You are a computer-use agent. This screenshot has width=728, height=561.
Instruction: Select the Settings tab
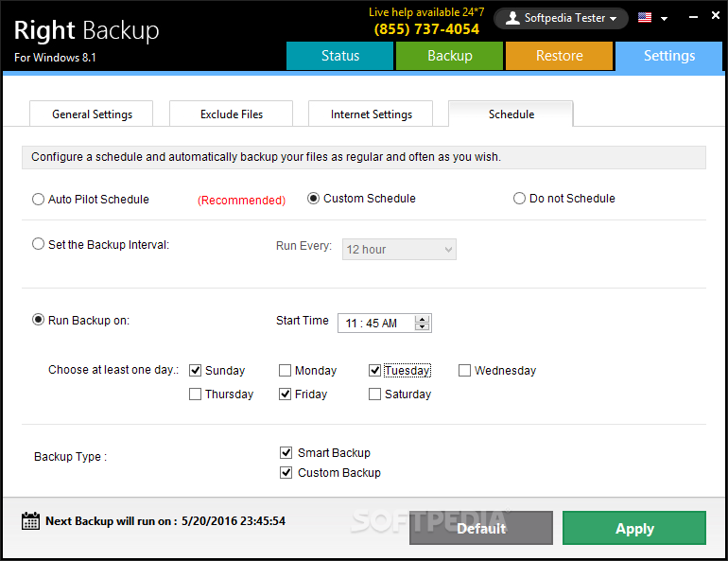[669, 56]
